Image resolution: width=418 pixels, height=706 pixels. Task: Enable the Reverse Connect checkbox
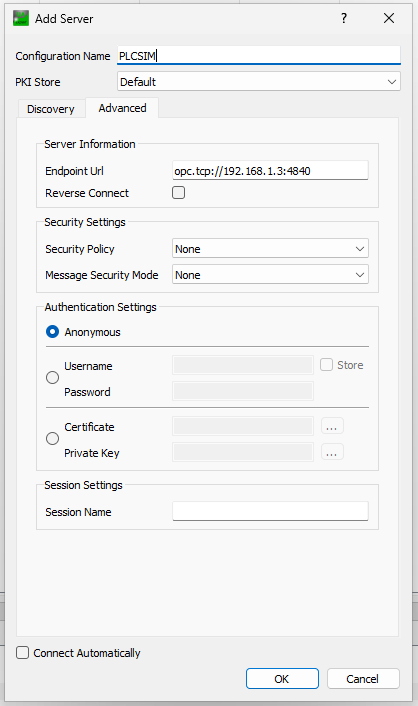[x=178, y=193]
